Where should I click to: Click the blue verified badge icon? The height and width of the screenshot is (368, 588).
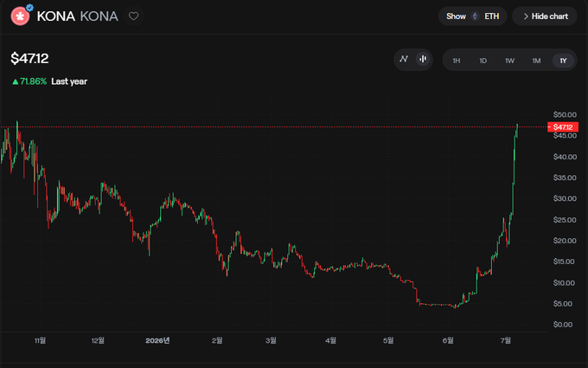pyautogui.click(x=29, y=8)
